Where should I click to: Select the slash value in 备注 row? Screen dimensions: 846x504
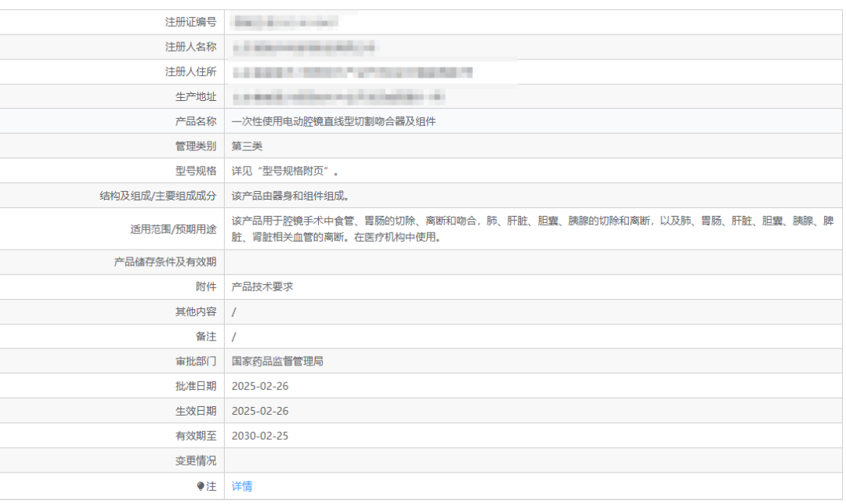point(233,337)
